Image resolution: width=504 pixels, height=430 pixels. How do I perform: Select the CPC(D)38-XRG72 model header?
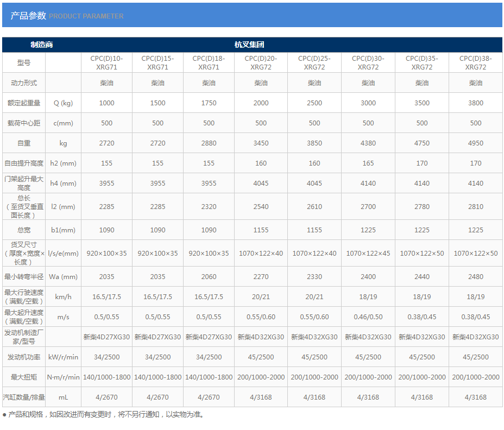pos(475,63)
